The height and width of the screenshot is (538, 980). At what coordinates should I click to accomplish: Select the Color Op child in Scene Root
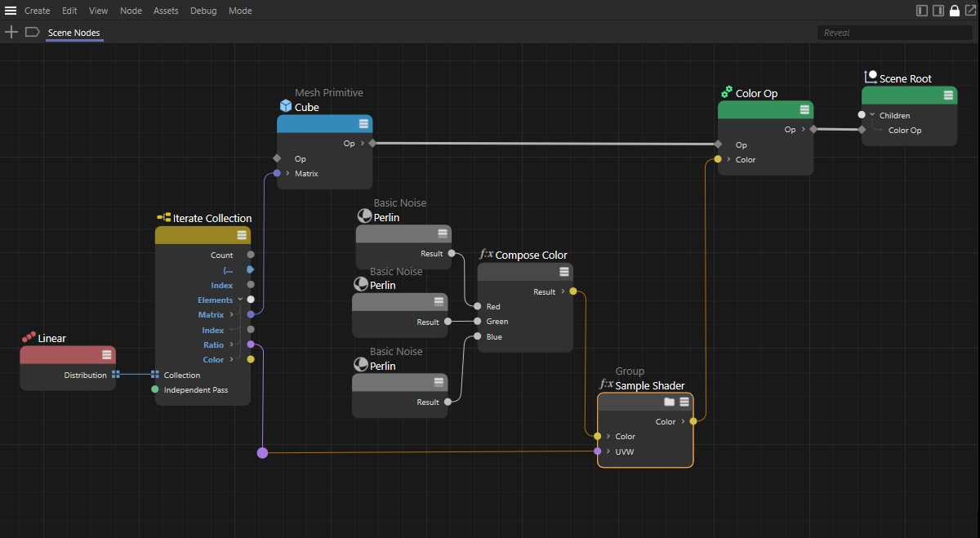point(905,130)
